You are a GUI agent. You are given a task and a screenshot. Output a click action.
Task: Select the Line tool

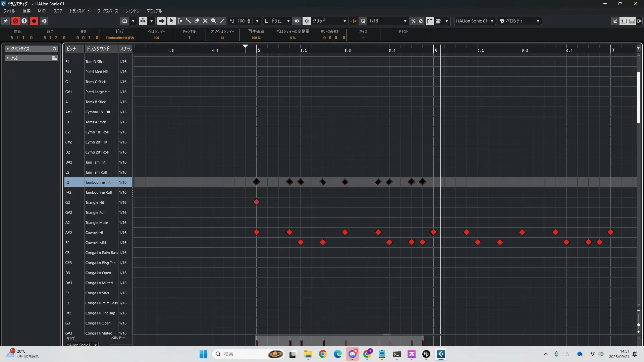222,21
